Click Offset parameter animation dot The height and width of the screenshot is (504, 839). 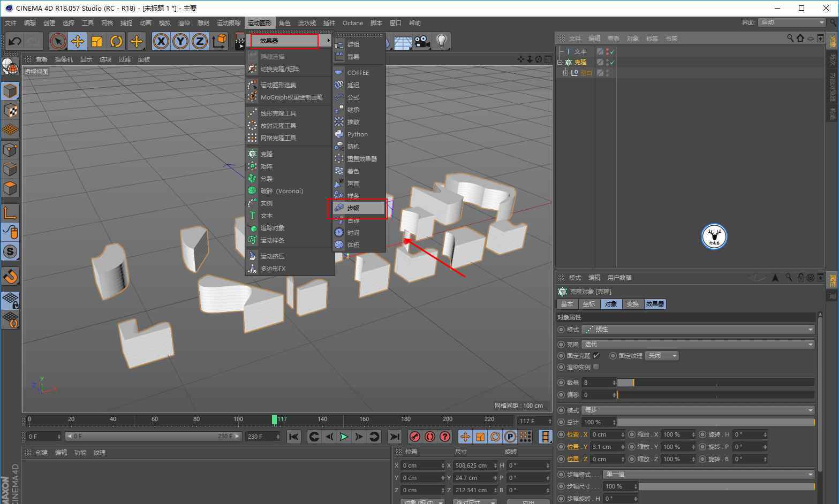pyautogui.click(x=561, y=395)
